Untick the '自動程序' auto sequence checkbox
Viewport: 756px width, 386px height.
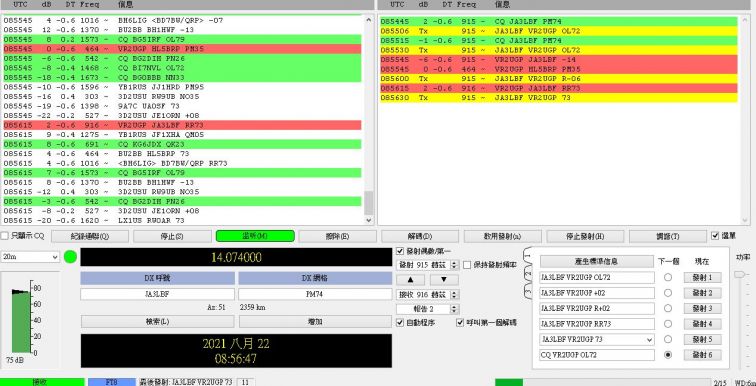point(400,323)
